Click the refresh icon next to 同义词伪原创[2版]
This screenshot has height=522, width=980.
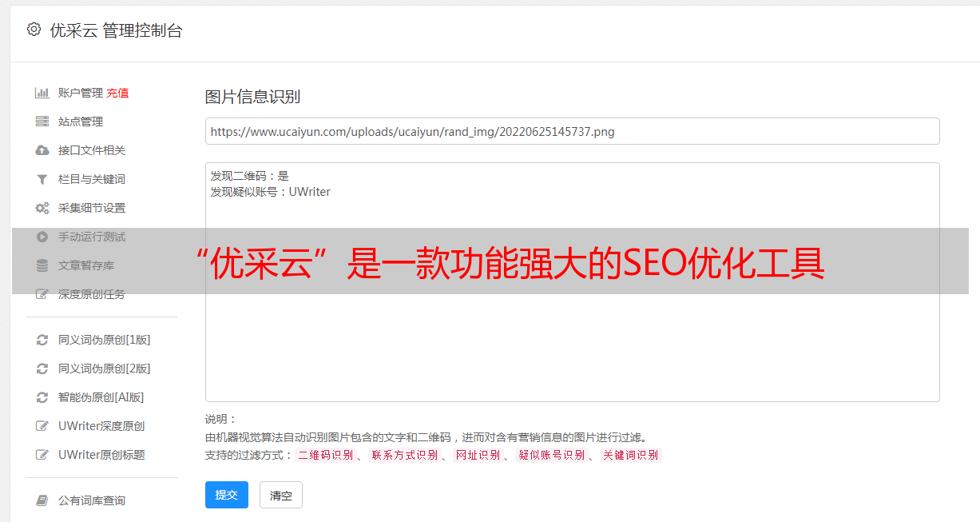coord(42,369)
